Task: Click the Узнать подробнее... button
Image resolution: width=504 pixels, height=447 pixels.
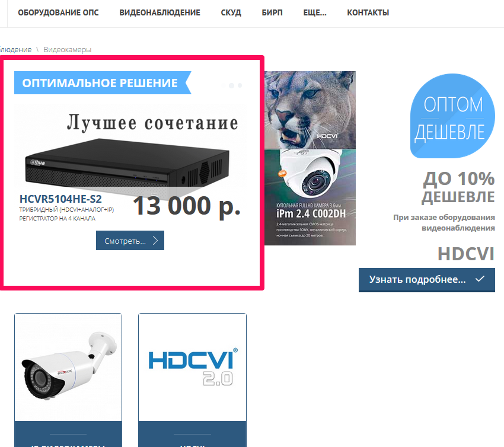Action: pyautogui.click(x=426, y=280)
